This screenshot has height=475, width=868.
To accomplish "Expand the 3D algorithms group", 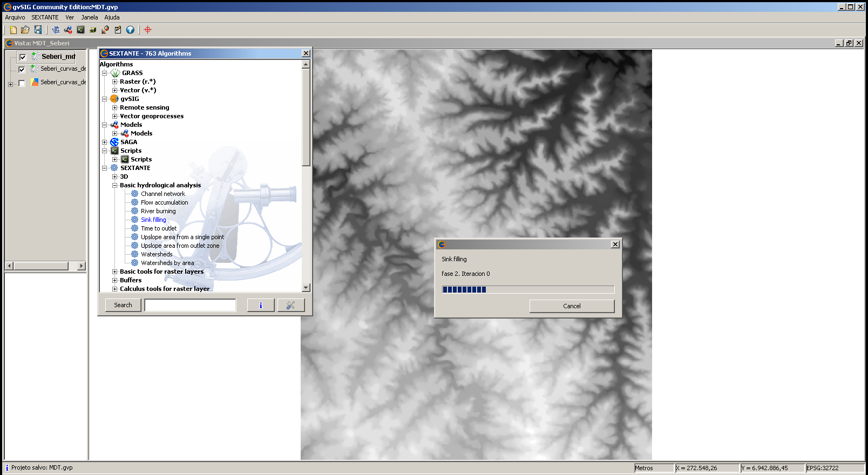I will coord(114,177).
